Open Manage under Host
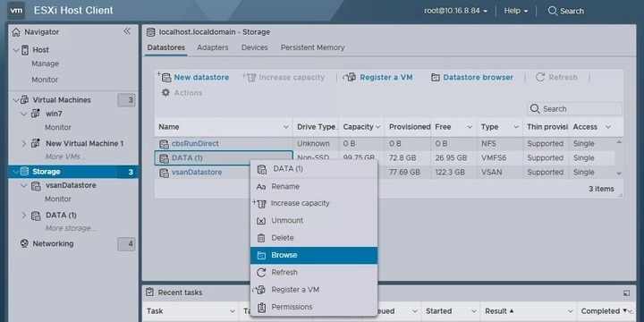644x322 pixels. click(46, 64)
